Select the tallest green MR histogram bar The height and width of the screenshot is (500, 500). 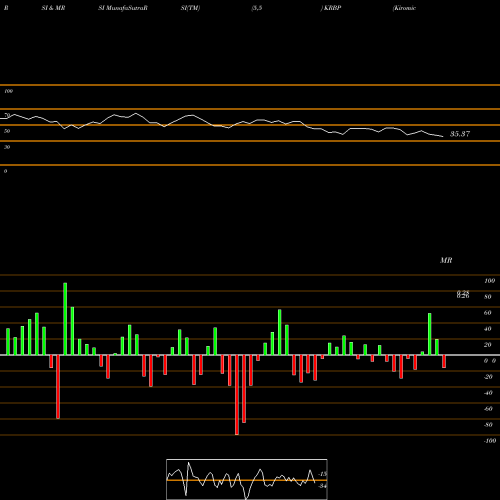tap(65, 319)
